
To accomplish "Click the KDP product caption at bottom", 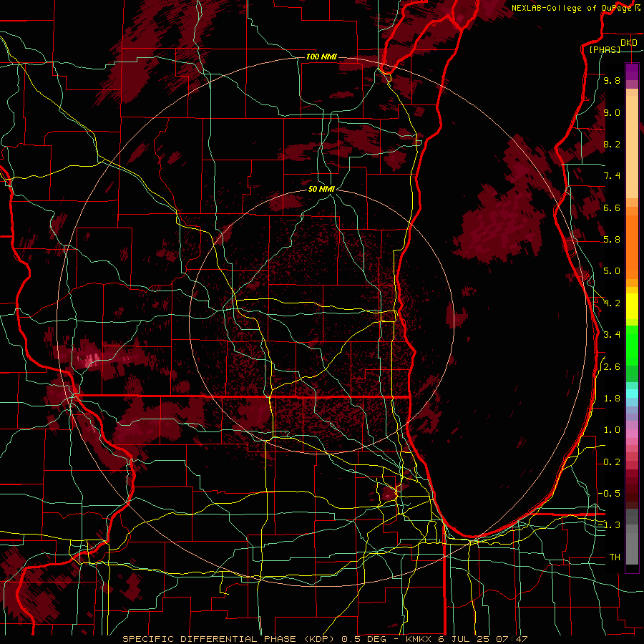I will click(x=325, y=639).
